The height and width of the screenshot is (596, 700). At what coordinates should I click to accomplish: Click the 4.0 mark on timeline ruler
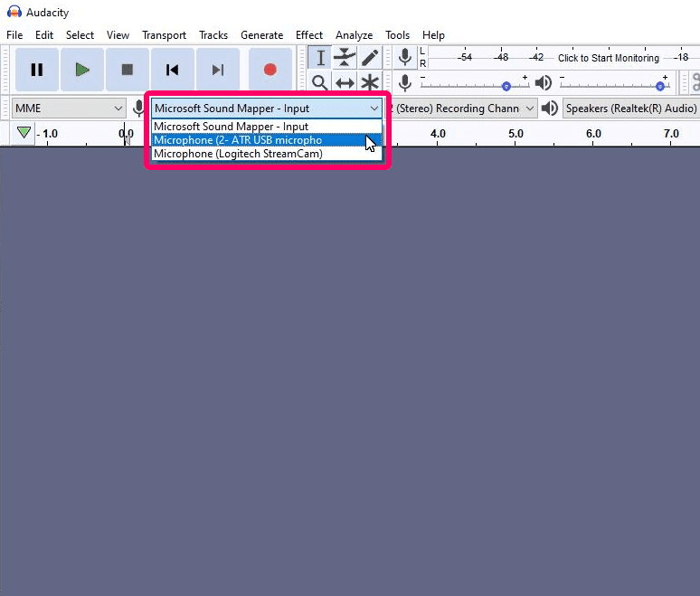438,134
